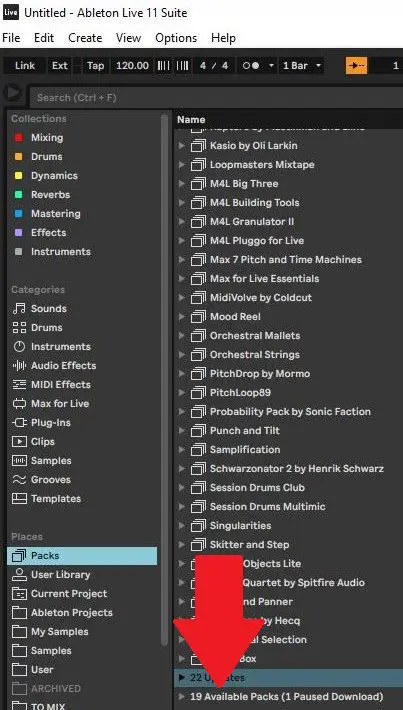Viewport: 403px width, 710px height.
Task: Open the My Samples folder
Action: pos(50,632)
